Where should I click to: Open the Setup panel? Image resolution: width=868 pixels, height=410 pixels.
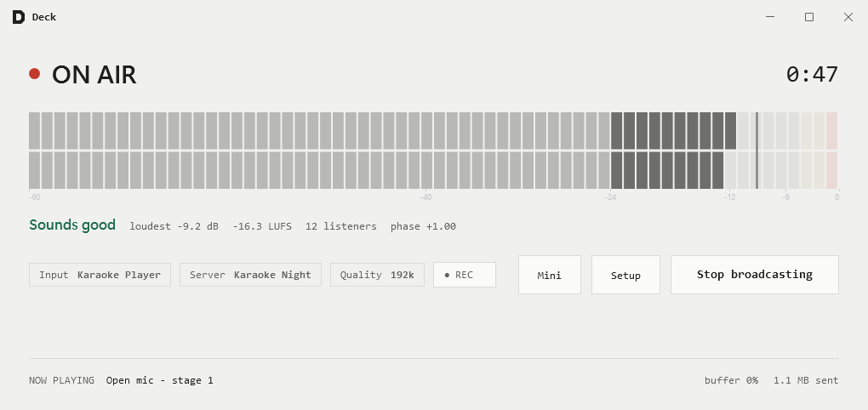click(625, 275)
